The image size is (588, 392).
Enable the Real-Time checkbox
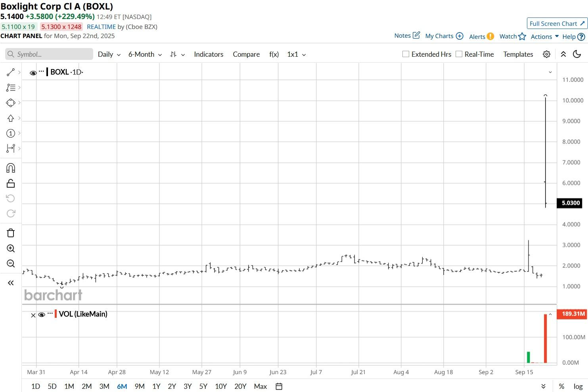[459, 54]
